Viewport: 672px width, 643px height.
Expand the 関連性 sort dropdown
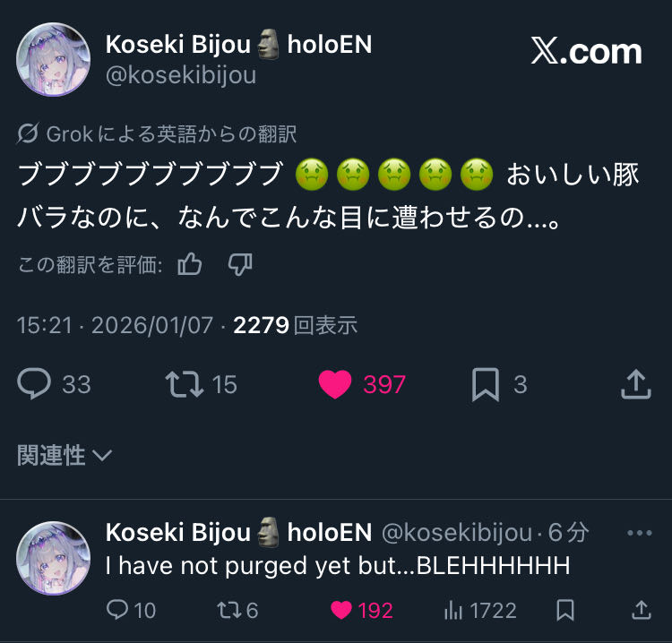point(65,455)
